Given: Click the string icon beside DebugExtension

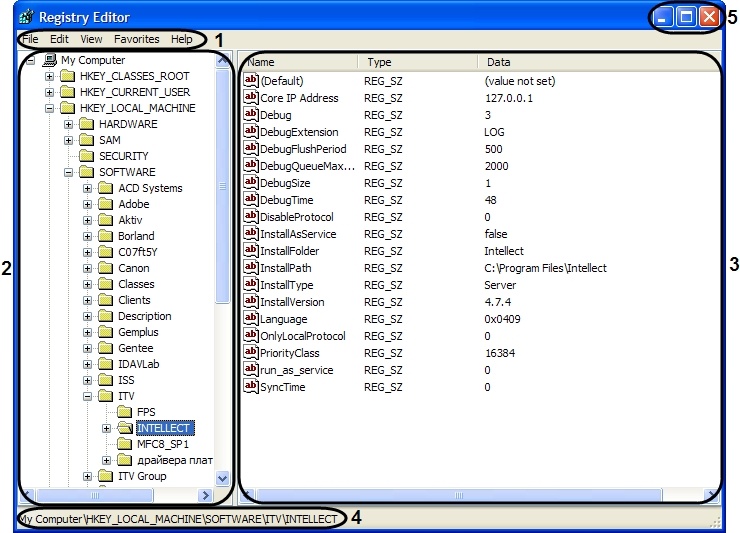Looking at the screenshot, I should 251,131.
